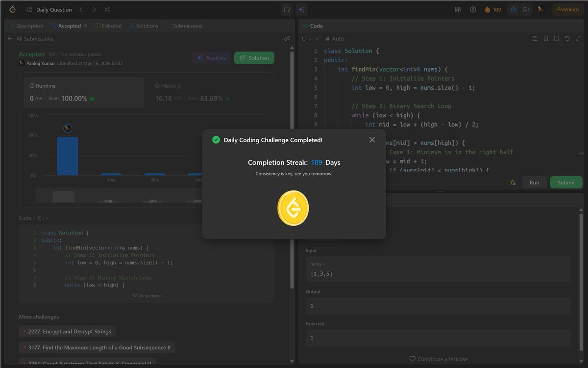Image resolution: width=588 pixels, height=368 pixels.
Task: Go to the previous question arrow
Action: tap(81, 9)
